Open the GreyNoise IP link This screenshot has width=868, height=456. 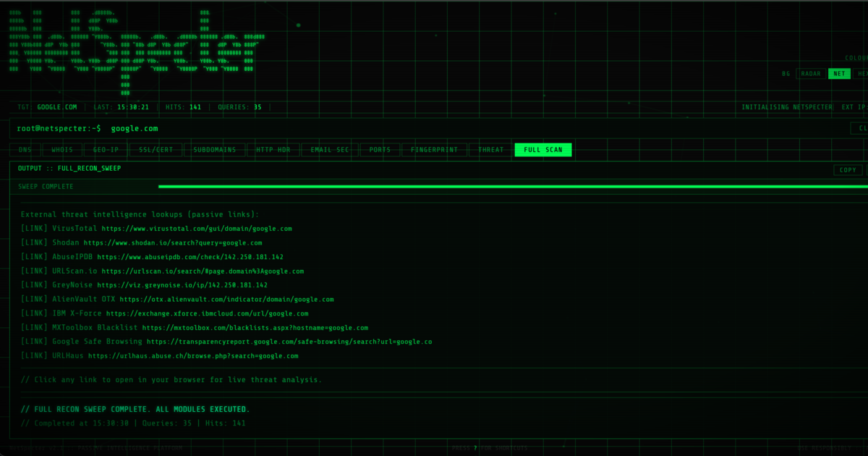tap(182, 285)
